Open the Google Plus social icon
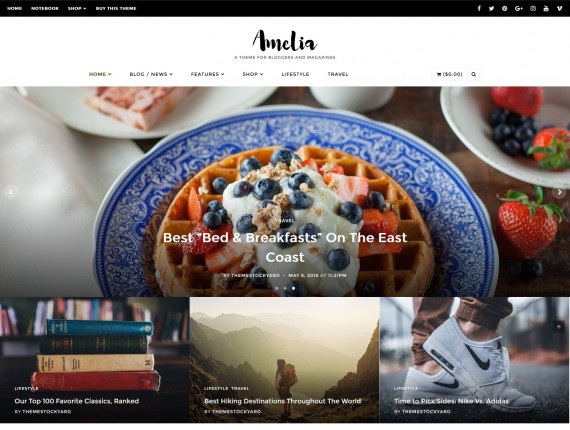570x430 pixels. pyautogui.click(x=519, y=8)
